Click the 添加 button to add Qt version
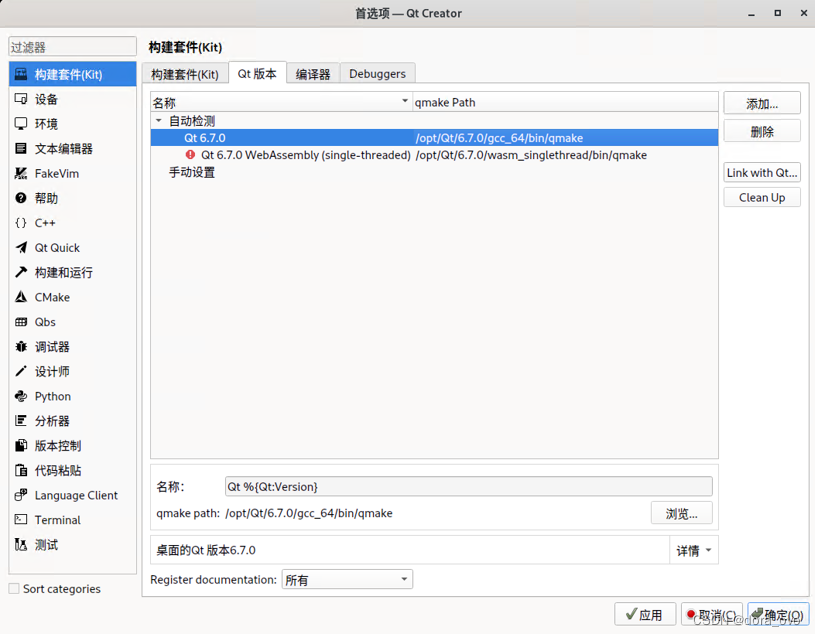Image resolution: width=815 pixels, height=636 pixels. click(x=761, y=102)
